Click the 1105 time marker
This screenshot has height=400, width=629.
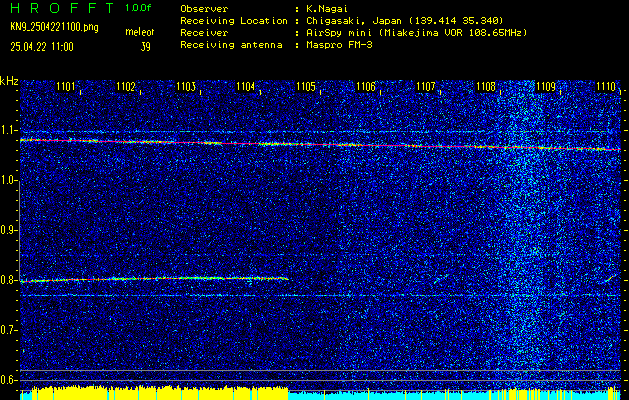306,86
